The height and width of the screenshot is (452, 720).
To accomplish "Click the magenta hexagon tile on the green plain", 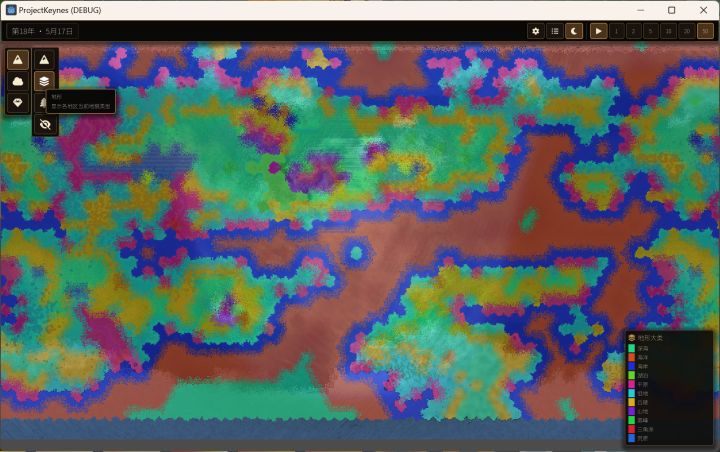I will click(x=274, y=168).
